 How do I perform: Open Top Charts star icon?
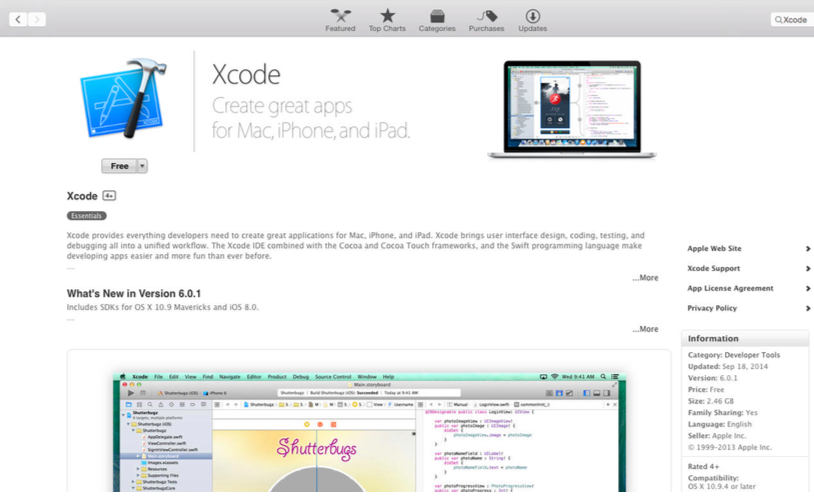click(387, 17)
